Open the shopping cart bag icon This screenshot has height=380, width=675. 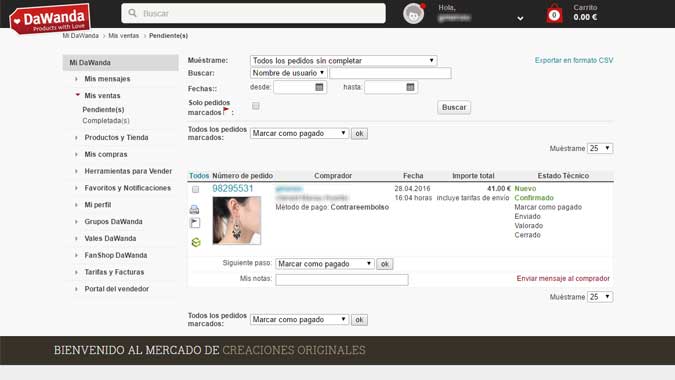pos(554,14)
